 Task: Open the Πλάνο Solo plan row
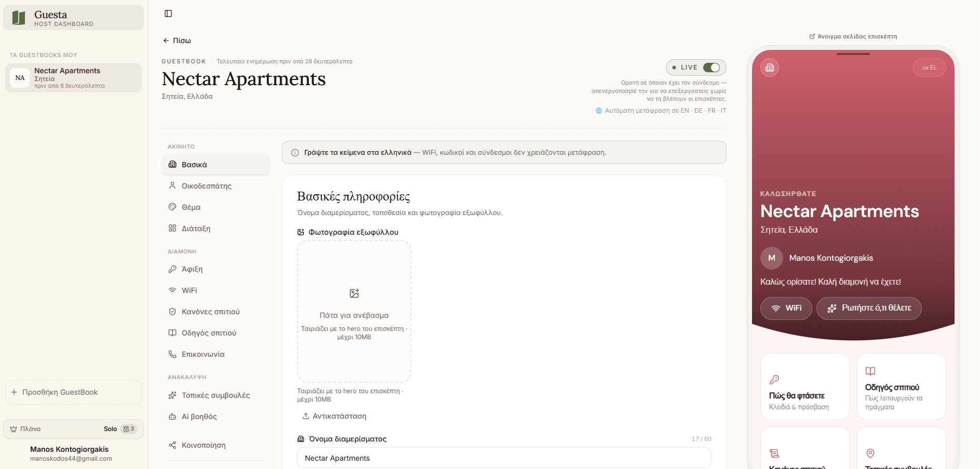coord(73,429)
